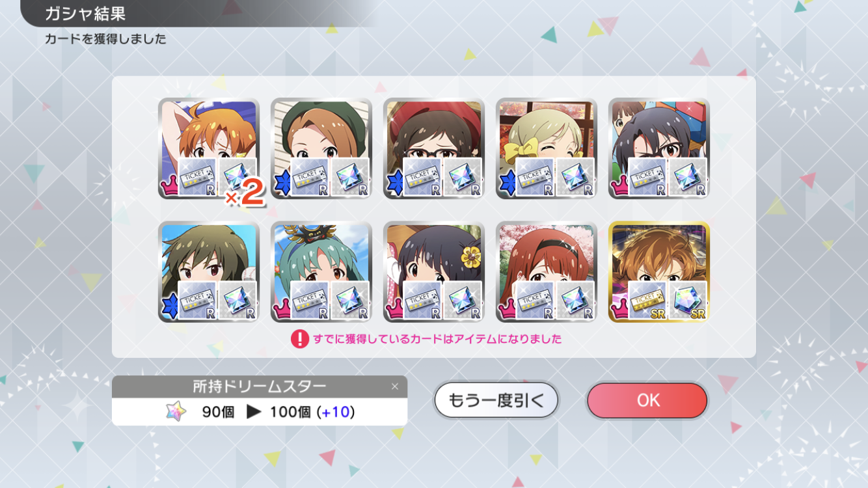Select the red beret glasses girl card
This screenshot has width=868, height=488.
click(434, 149)
